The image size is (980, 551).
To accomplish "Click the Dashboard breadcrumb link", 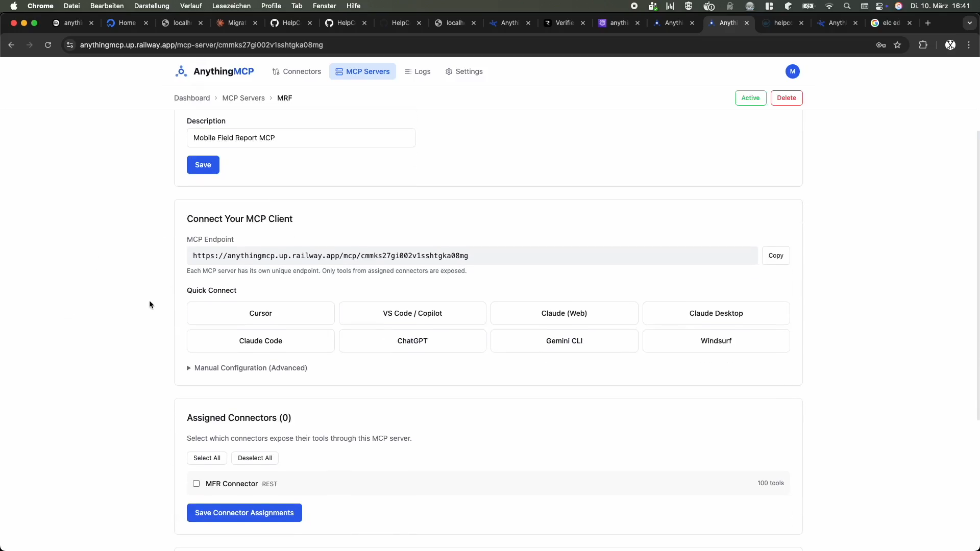I will click(192, 98).
